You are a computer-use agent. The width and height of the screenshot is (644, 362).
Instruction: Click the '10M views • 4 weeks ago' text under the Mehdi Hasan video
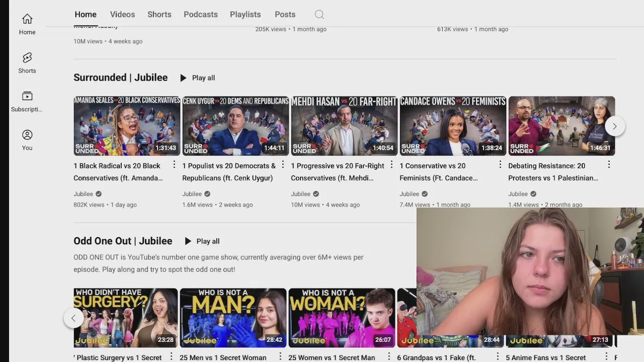click(325, 205)
